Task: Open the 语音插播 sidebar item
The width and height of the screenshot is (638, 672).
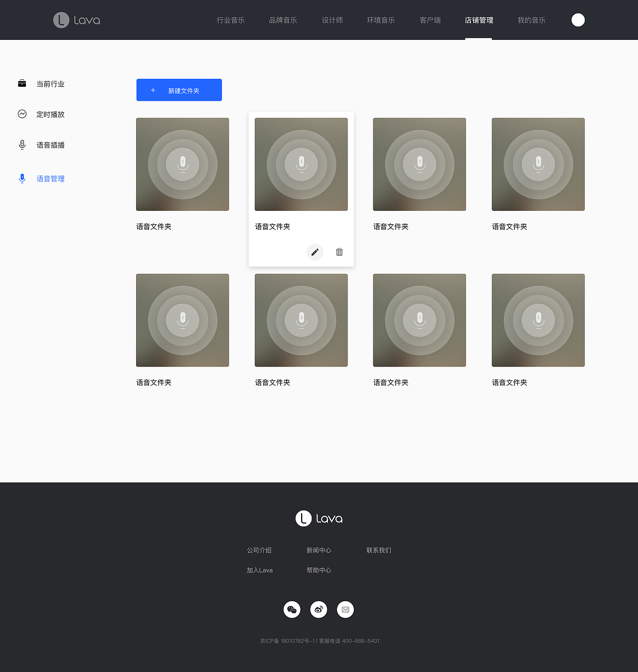Action: click(x=50, y=145)
